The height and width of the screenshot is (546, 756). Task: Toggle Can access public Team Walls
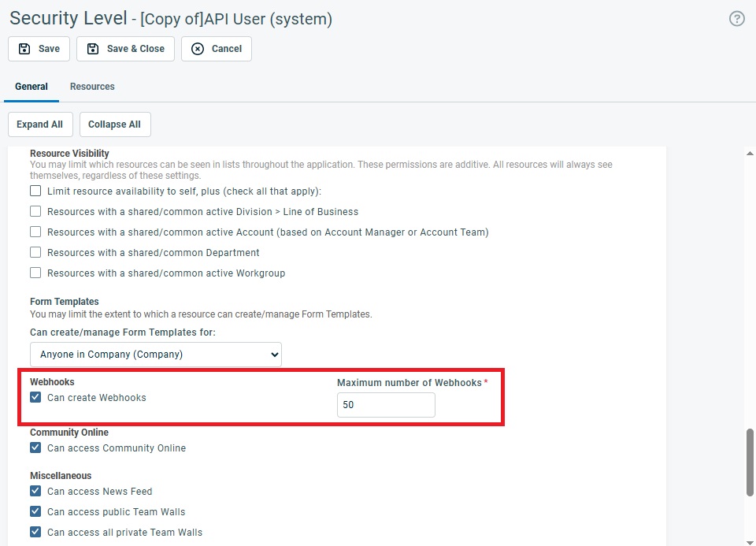point(35,512)
